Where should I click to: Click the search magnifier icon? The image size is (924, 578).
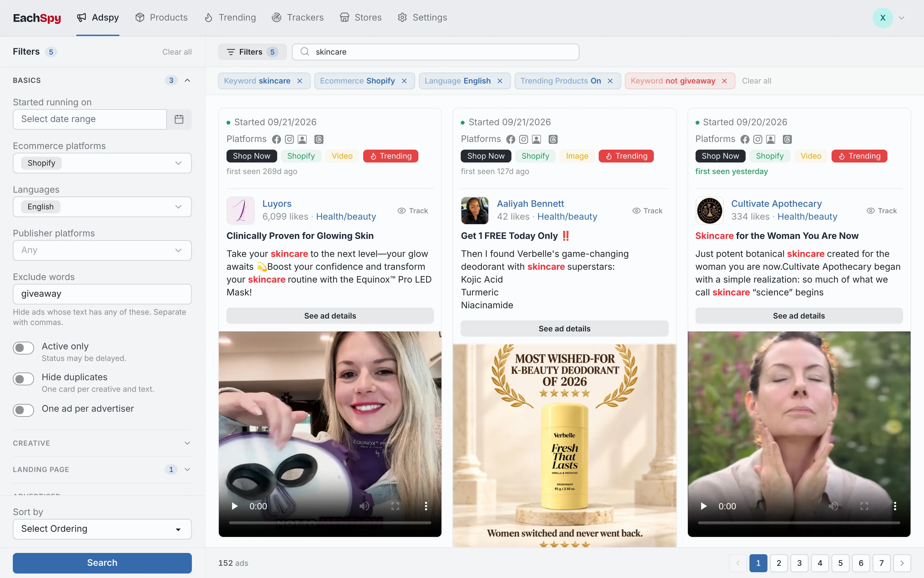(305, 52)
